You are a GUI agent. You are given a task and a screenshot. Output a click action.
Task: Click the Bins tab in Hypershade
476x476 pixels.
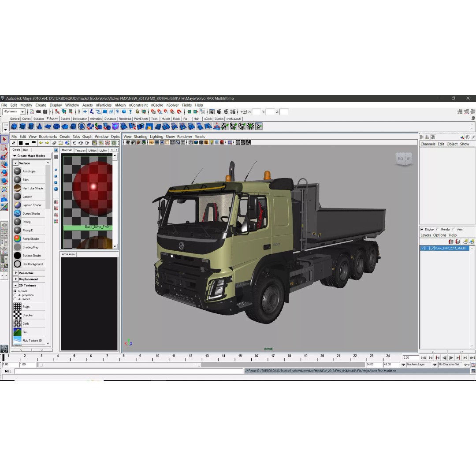26,150
